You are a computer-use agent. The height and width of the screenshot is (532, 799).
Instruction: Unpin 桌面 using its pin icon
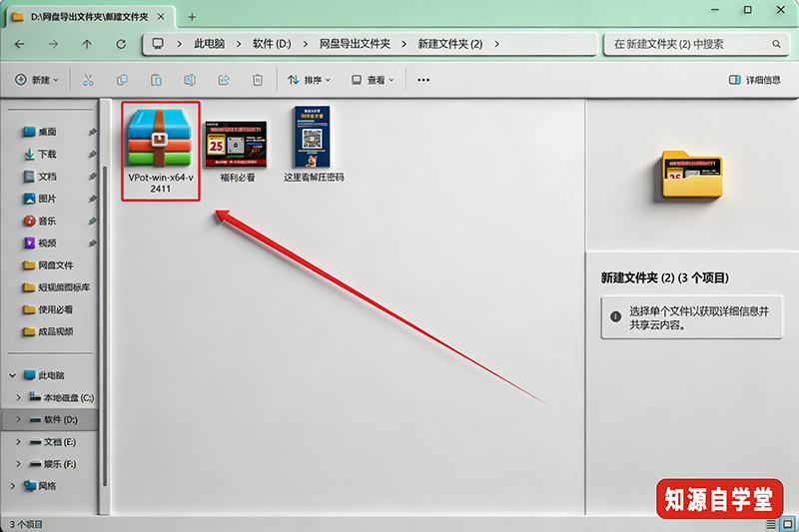click(x=92, y=132)
